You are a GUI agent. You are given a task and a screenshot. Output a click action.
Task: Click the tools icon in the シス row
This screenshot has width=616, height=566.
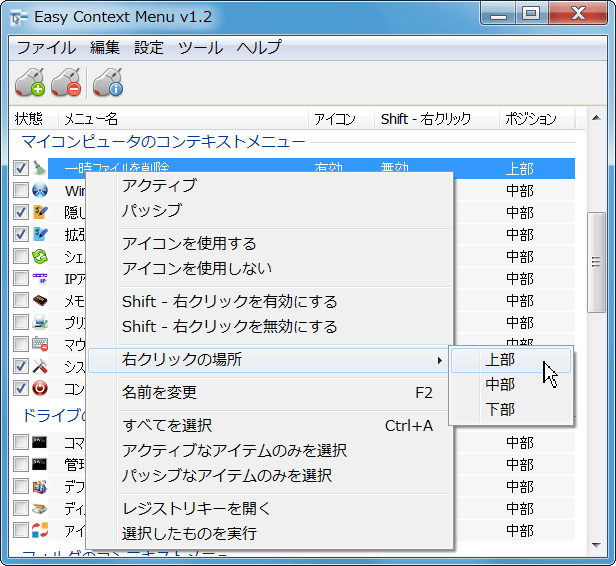click(x=40, y=366)
